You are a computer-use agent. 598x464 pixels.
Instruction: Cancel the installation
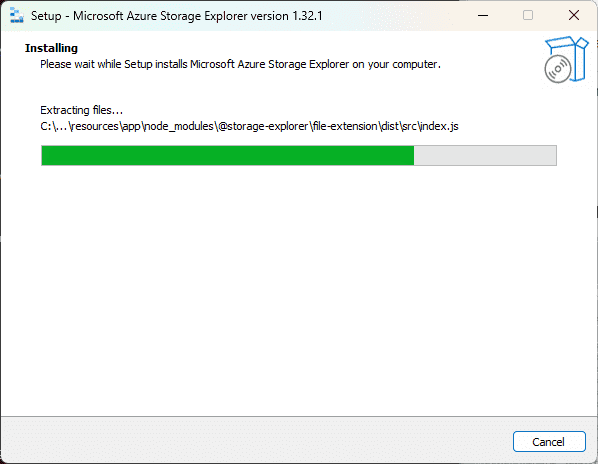pos(549,442)
